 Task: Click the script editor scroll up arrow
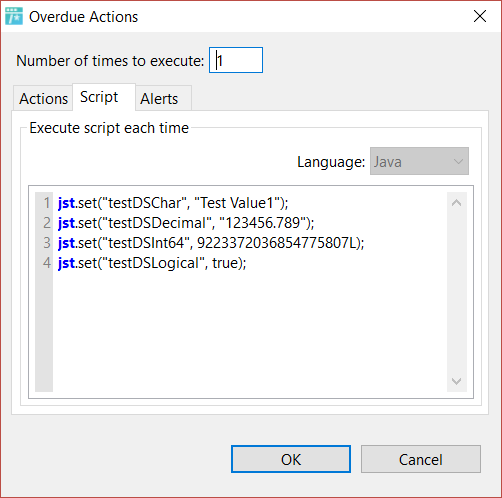point(456,203)
